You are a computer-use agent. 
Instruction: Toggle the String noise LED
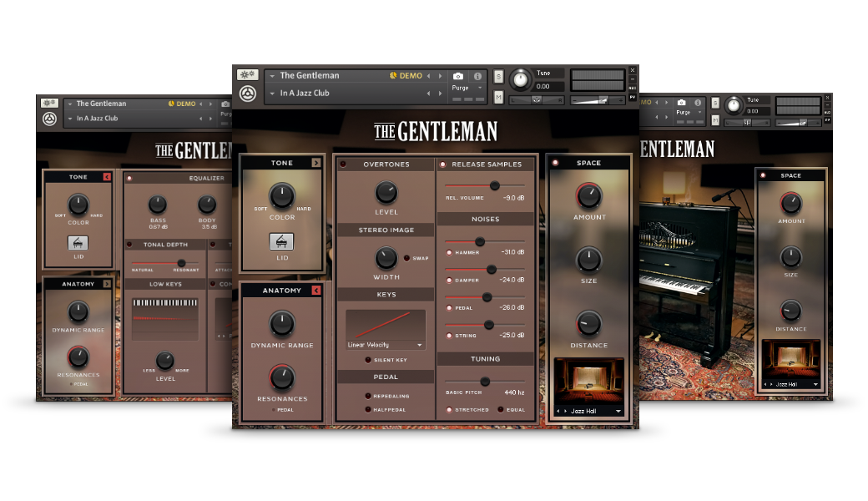[449, 336]
